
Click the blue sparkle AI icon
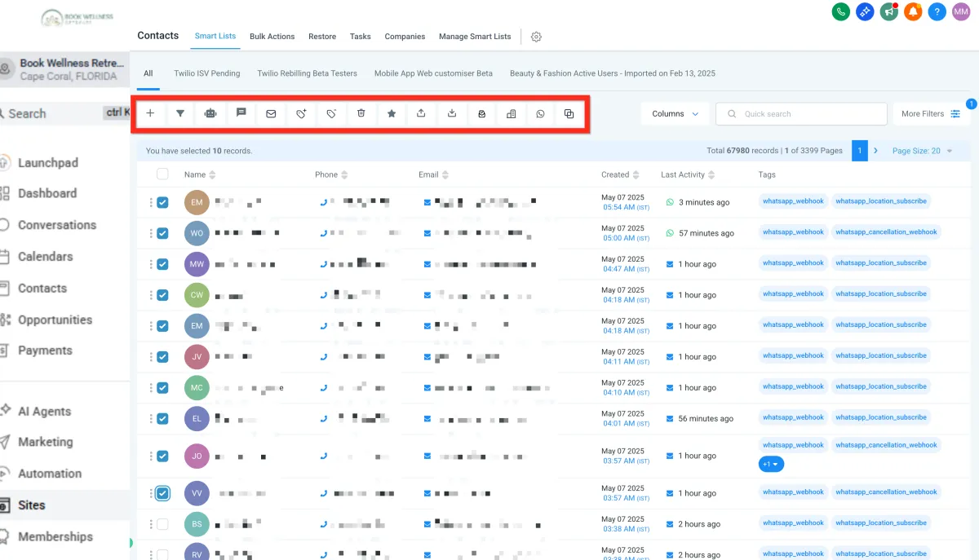point(865,12)
